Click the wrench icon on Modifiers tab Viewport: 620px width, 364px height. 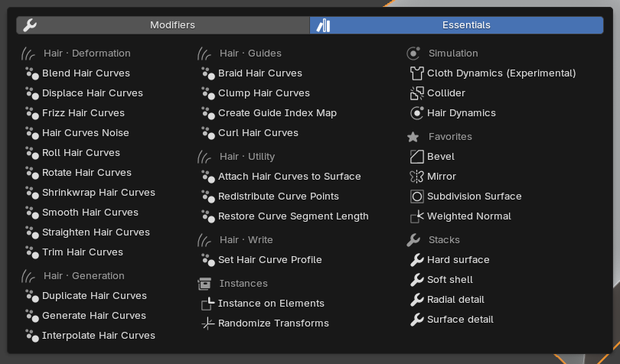click(x=30, y=25)
